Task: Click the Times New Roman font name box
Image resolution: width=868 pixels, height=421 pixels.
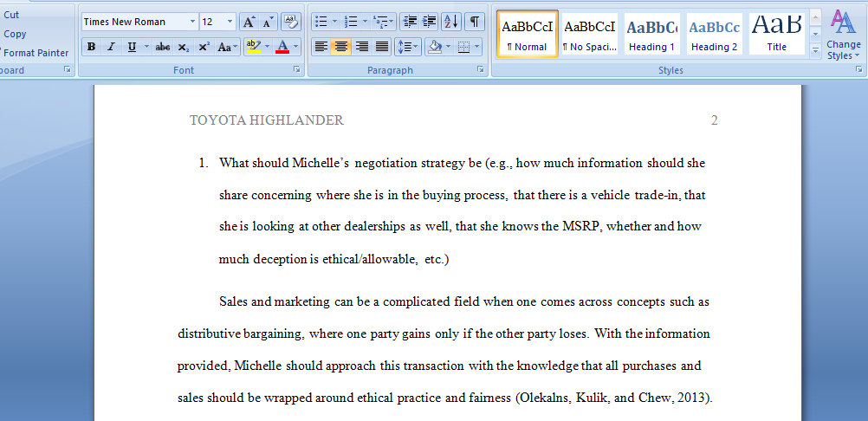Action: 134,23
